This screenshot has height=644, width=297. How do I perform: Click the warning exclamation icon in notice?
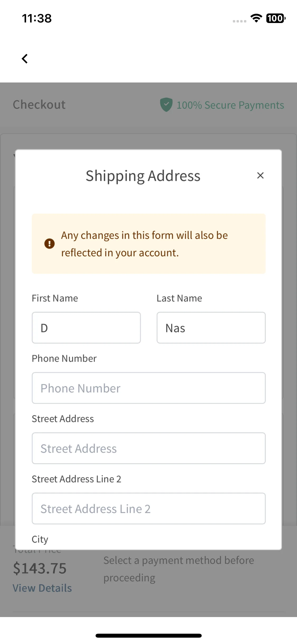tap(49, 243)
